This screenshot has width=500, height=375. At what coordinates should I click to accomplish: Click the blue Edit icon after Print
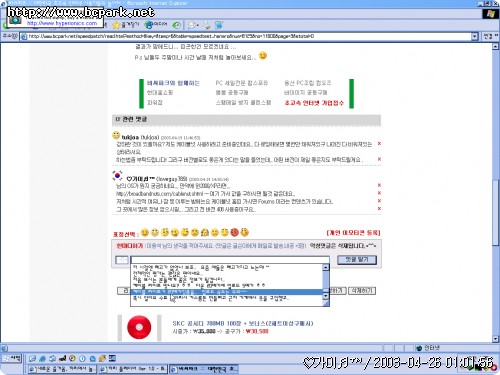pyautogui.click(x=219, y=25)
